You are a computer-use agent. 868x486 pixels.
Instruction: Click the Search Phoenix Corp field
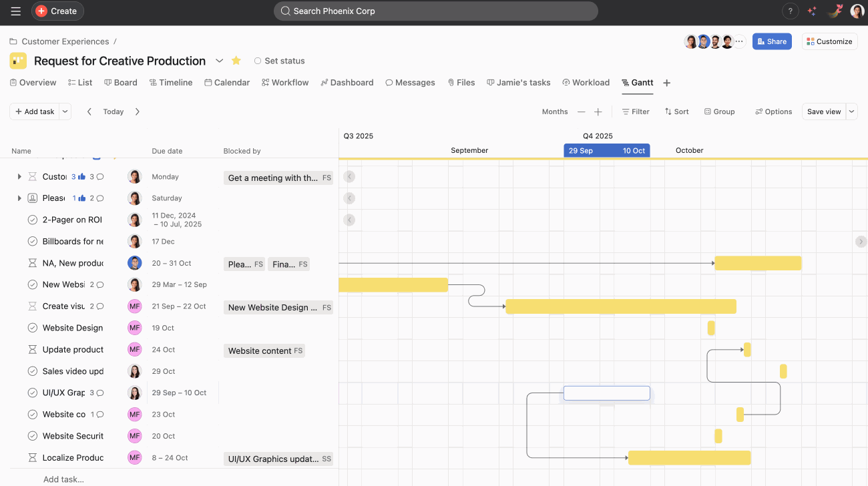(435, 11)
